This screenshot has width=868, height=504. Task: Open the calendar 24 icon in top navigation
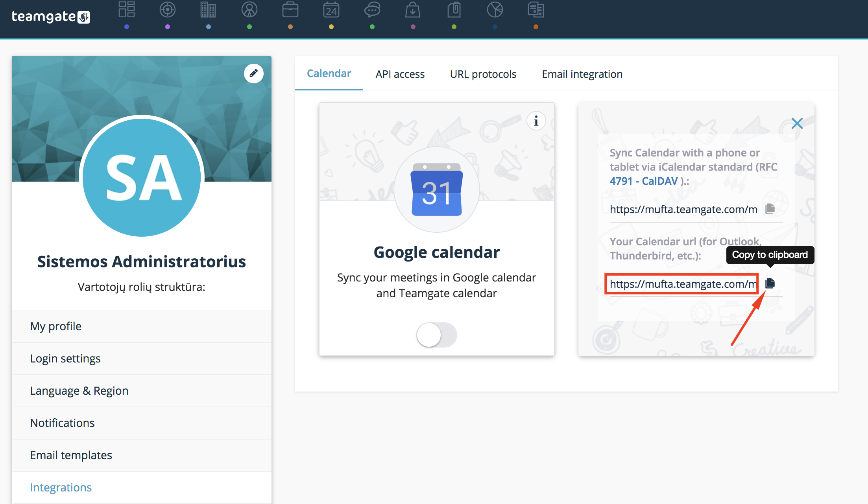[x=331, y=10]
